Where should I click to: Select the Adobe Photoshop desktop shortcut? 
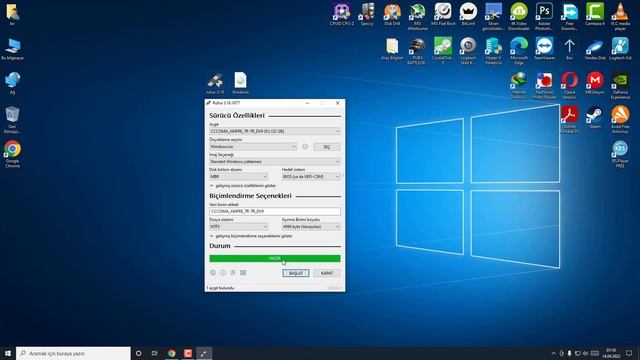pos(544,17)
